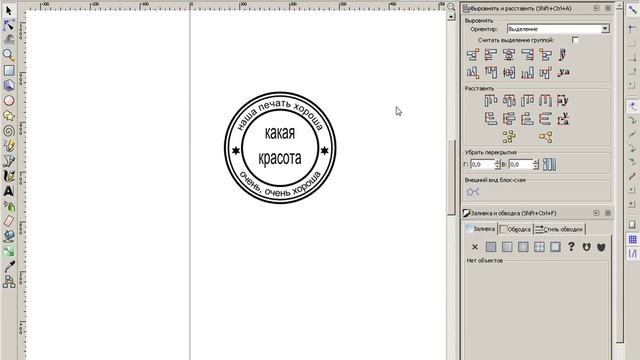
Task: Click vertical gap input field
Action: click(x=520, y=164)
